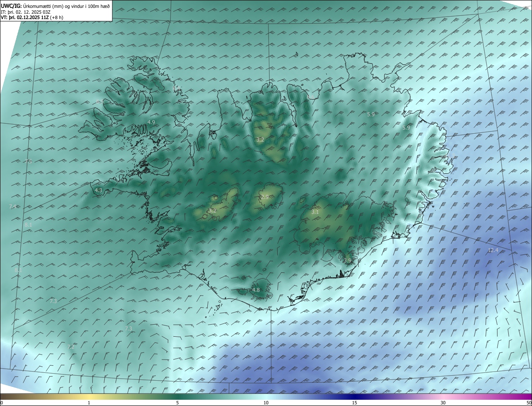Pick the 2.9 value label
Screen dimensions: 532x406
(x=265, y=197)
